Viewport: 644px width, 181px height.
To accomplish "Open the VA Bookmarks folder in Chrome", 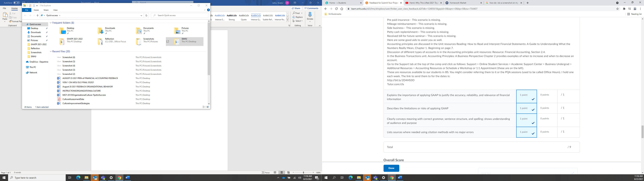I will 333,14.
